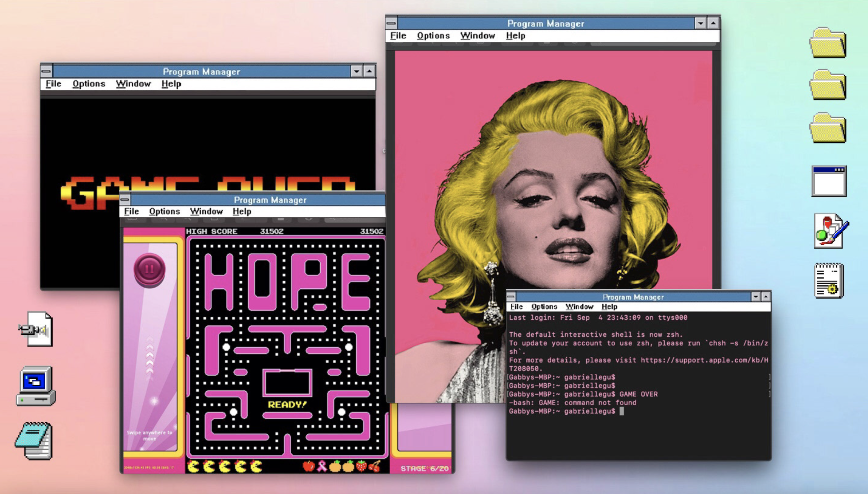The image size is (868, 494).
Task: Open the computer monitor desktop icon
Action: pos(36,386)
